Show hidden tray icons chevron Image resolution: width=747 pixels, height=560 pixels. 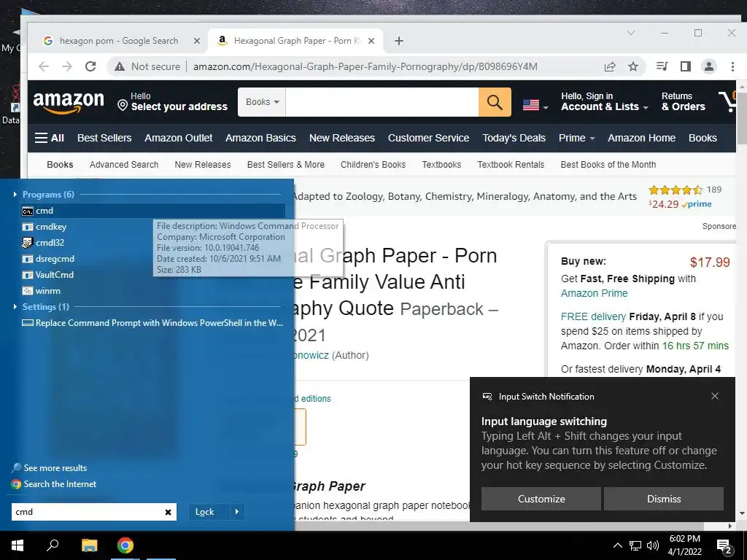click(617, 545)
